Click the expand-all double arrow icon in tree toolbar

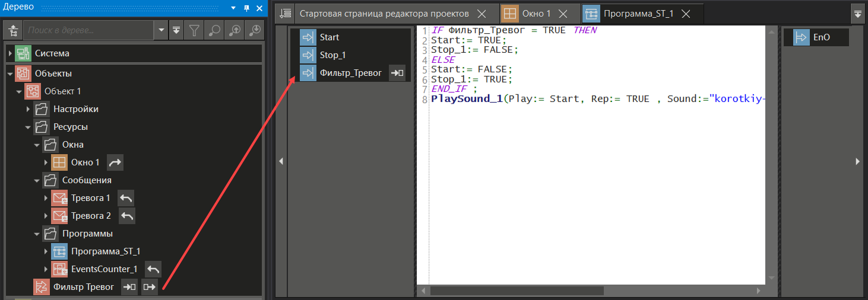[x=176, y=30]
